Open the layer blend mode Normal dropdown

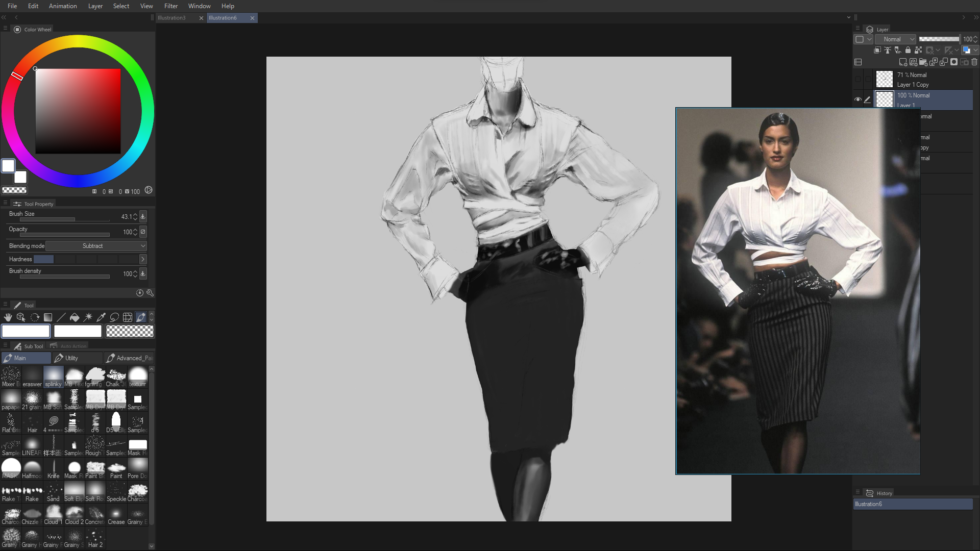pyautogui.click(x=896, y=39)
